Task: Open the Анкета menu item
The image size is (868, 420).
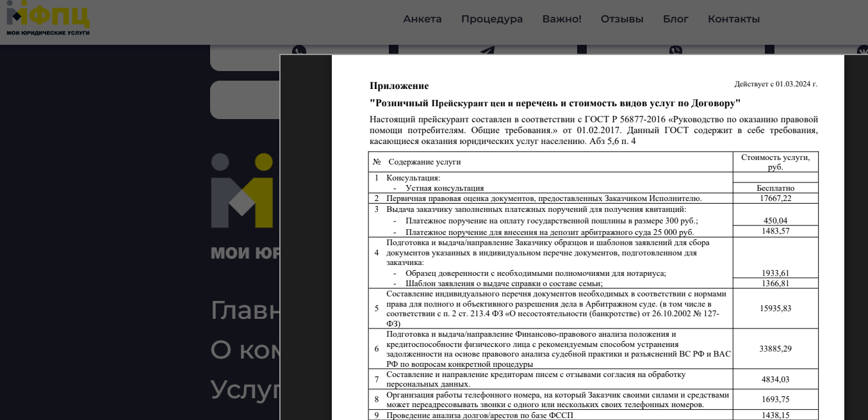Action: pos(423,19)
